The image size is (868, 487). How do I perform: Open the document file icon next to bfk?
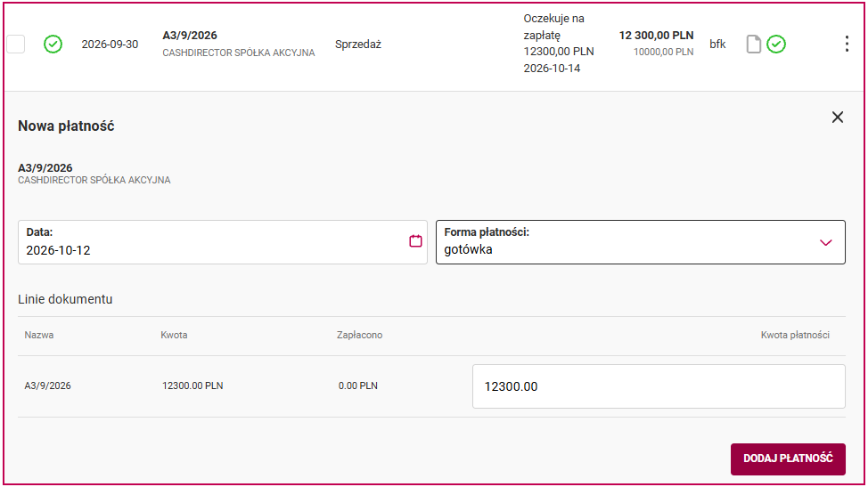tap(753, 45)
